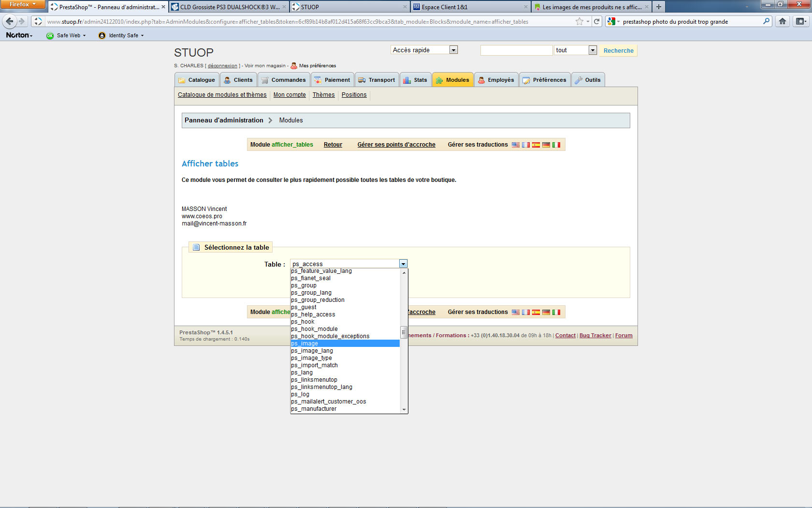The width and height of the screenshot is (812, 508).
Task: Select ps_lang in the table list
Action: [x=345, y=373]
